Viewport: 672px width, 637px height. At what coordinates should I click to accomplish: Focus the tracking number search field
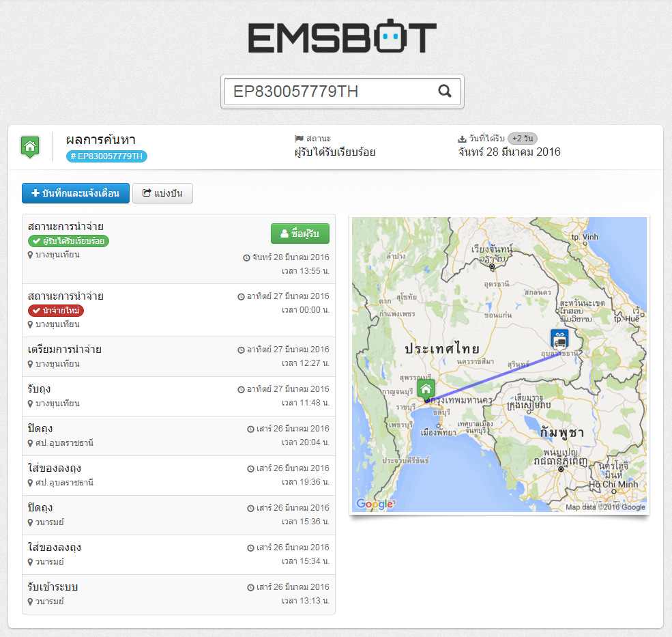(342, 91)
